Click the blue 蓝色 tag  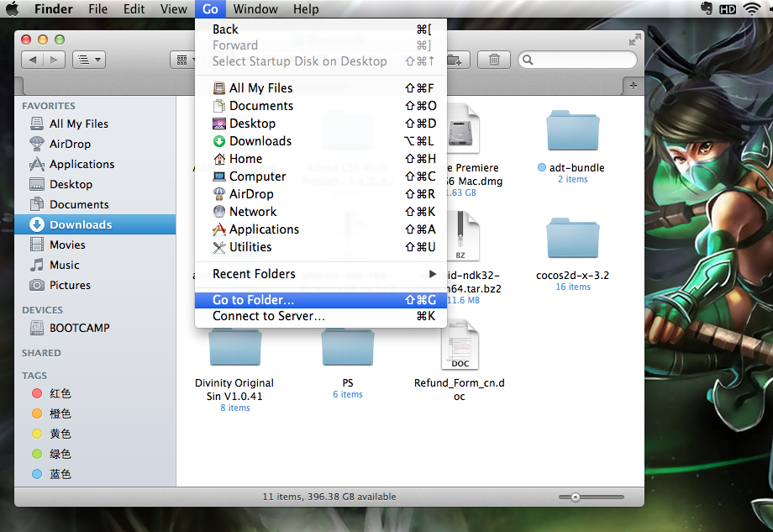tap(95, 474)
